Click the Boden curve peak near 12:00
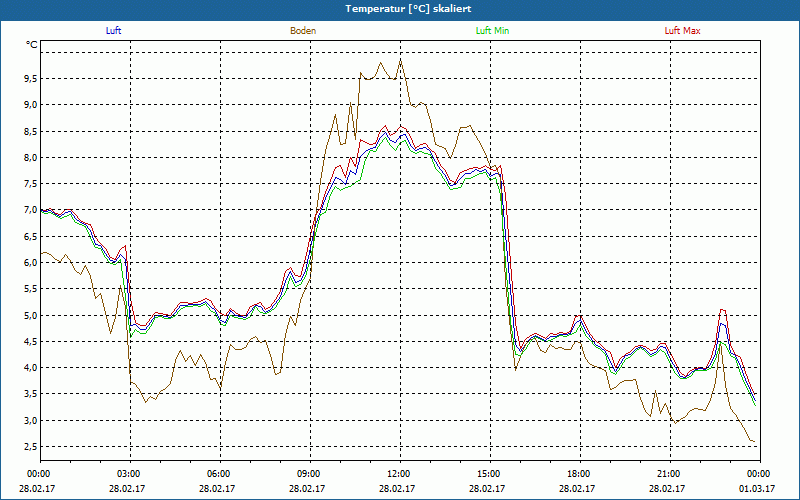This screenshot has width=800, height=500. [401, 60]
